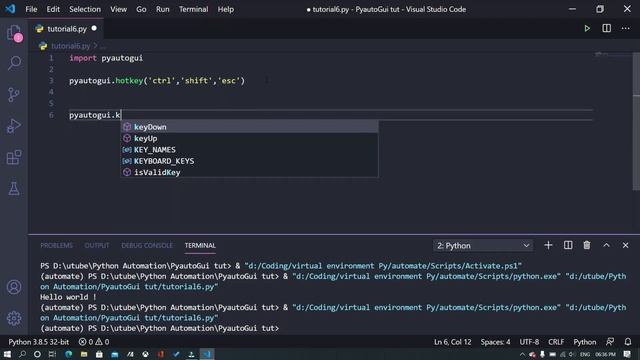Choose keyDown from autocomplete list
640x360 pixels.
[x=249, y=127]
